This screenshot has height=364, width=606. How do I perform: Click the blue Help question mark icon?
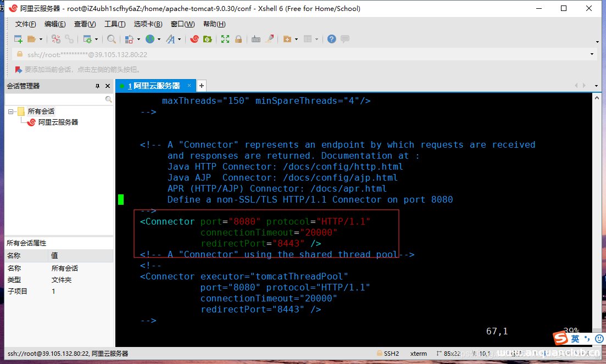click(x=331, y=39)
